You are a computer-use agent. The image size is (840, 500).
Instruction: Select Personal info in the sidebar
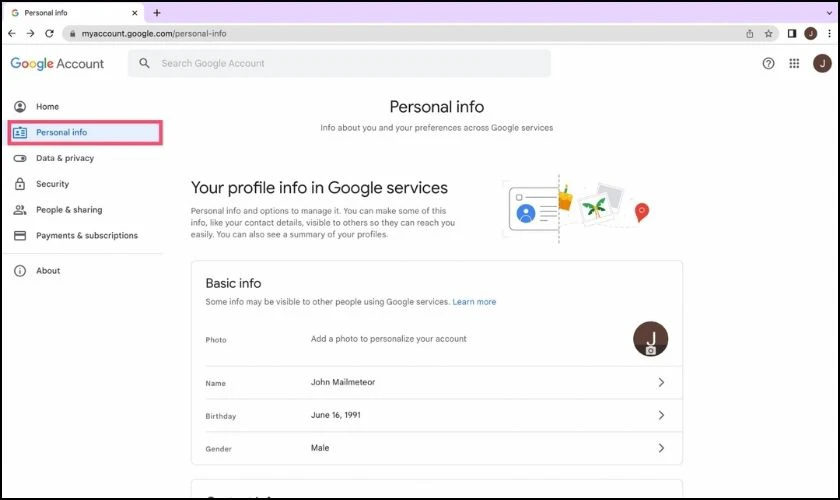[x=85, y=132]
